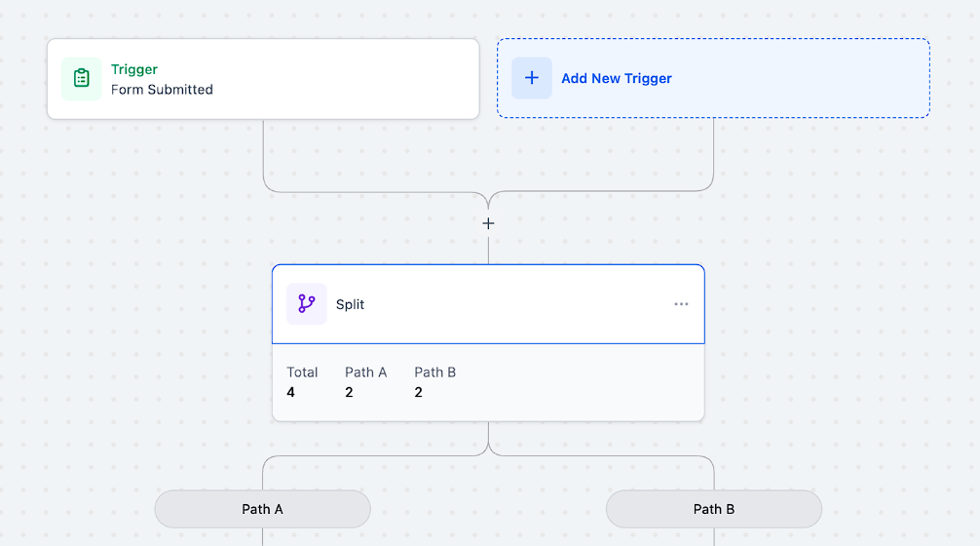Click the Add New Trigger label
Viewport: 980px width, 546px height.
pos(617,78)
